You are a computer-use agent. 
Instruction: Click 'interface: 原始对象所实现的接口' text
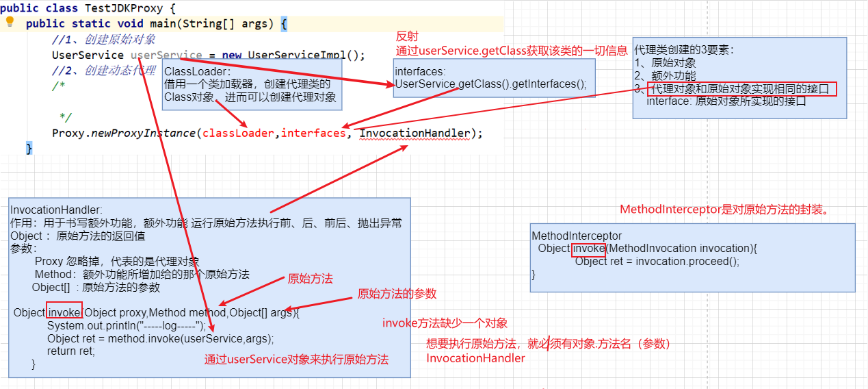pyautogui.click(x=726, y=101)
